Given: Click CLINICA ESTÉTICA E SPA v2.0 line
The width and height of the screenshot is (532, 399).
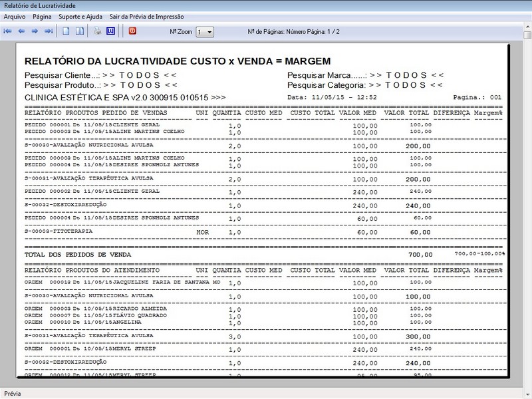Looking at the screenshot, I should tap(125, 97).
